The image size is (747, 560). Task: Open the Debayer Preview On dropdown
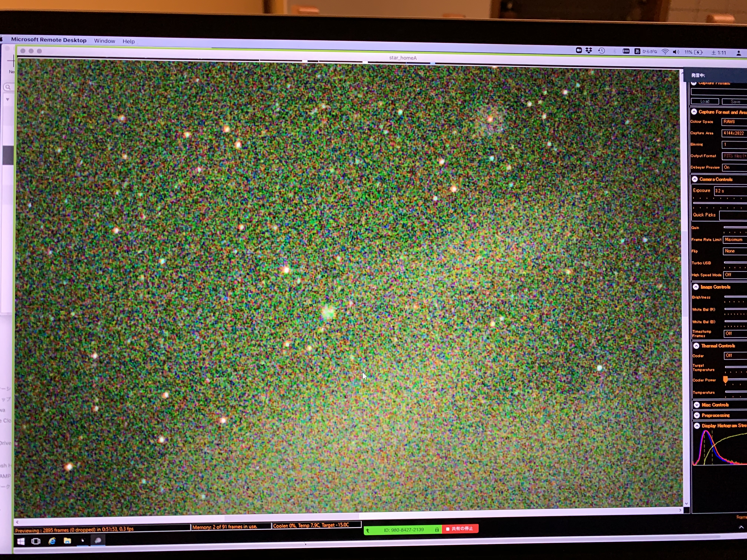[x=734, y=167]
